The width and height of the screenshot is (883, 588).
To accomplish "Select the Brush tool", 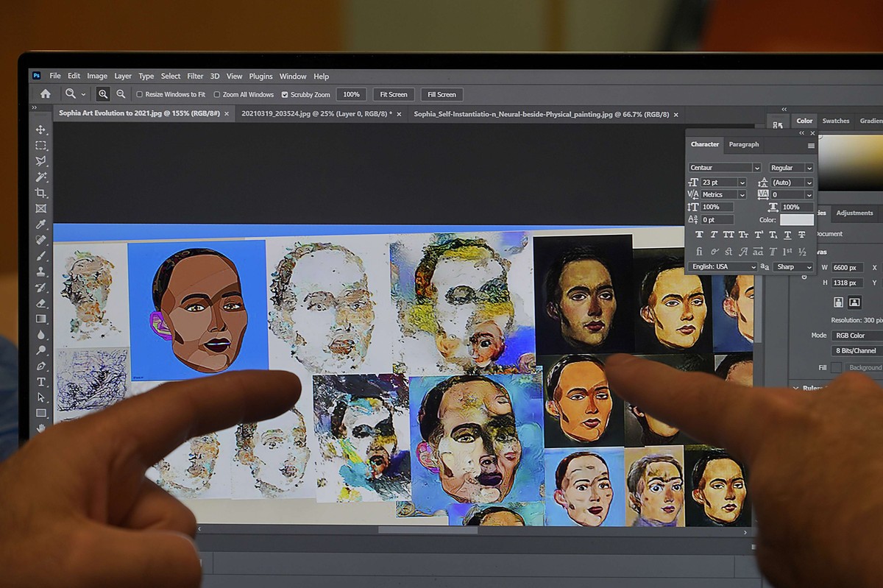I will (41, 255).
